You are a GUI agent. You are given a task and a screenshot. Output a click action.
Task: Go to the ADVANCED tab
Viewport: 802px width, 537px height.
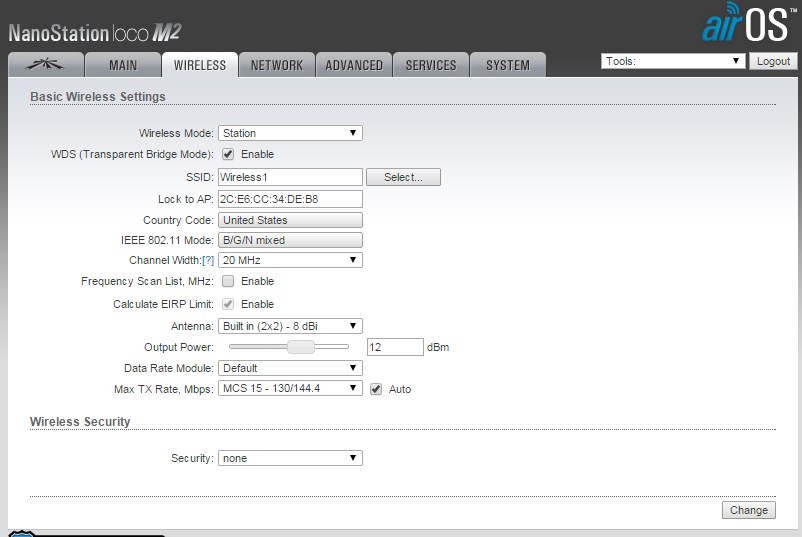tap(354, 64)
